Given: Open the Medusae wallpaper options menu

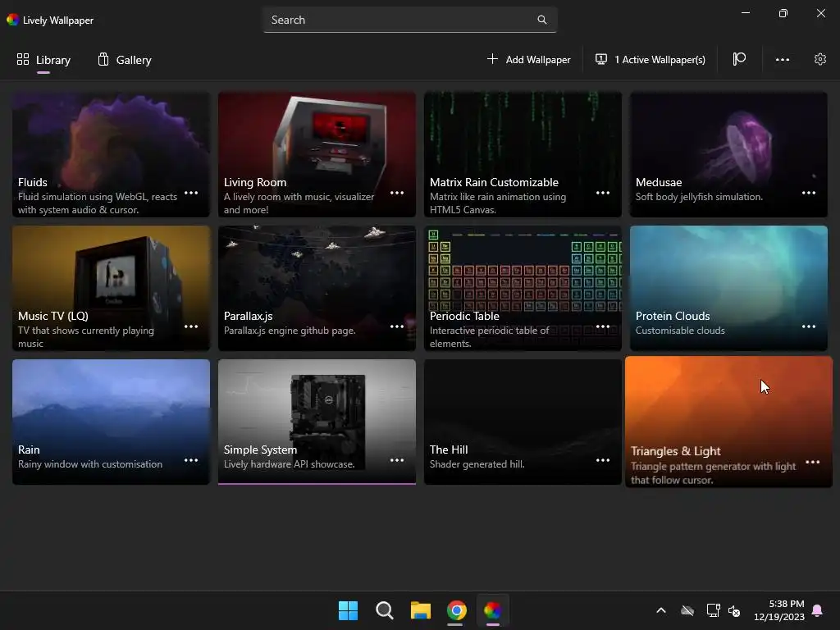Looking at the screenshot, I should point(808,193).
